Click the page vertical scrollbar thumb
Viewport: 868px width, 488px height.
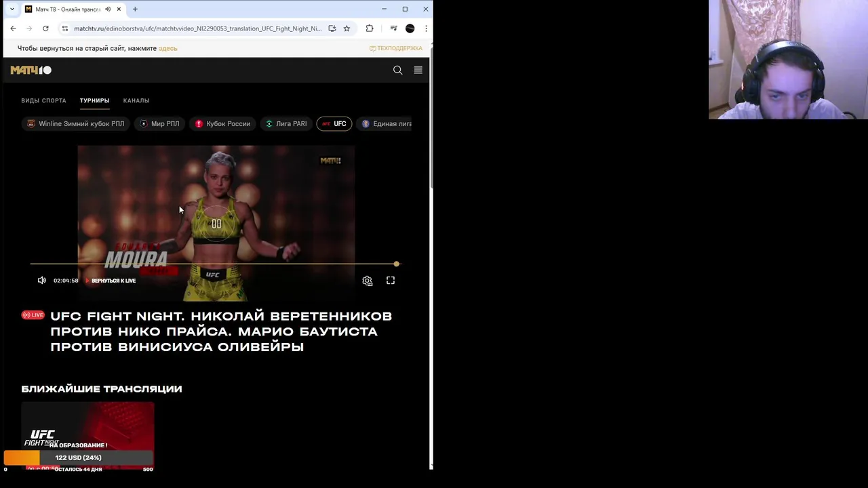click(431, 117)
